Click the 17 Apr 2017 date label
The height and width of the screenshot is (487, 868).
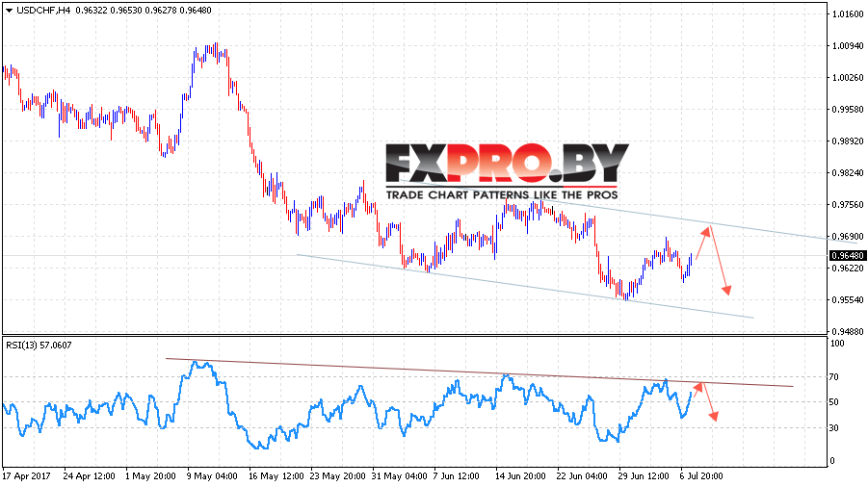(26, 476)
